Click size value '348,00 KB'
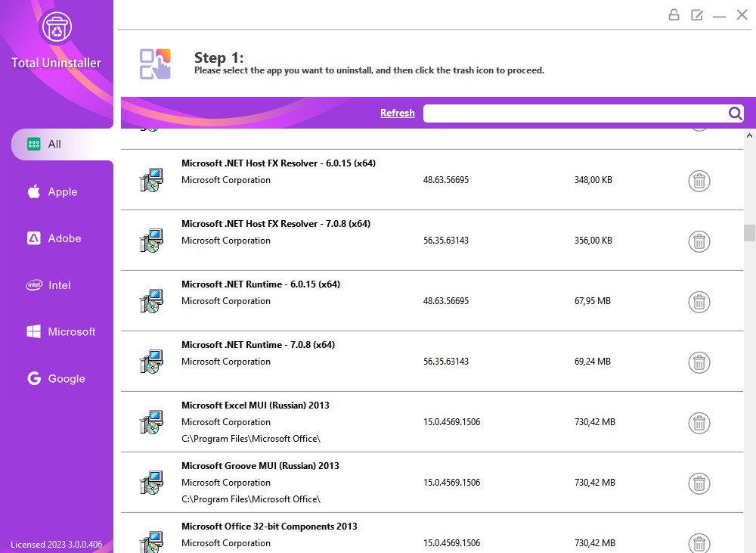756x553 pixels. [593, 180]
